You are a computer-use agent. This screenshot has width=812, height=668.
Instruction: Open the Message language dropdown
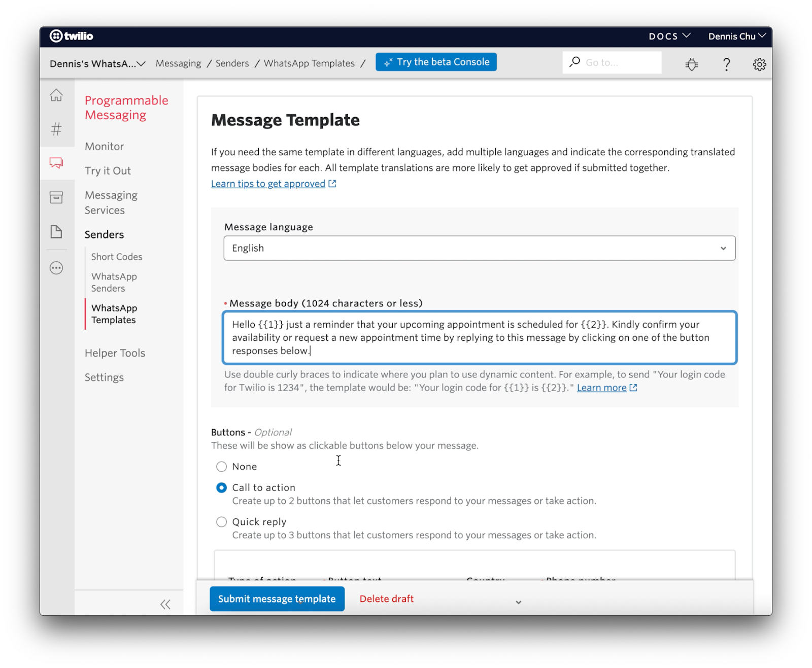pos(479,248)
